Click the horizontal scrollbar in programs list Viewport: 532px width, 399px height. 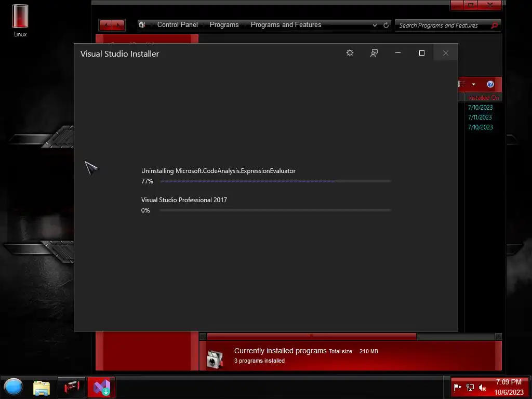click(x=312, y=336)
